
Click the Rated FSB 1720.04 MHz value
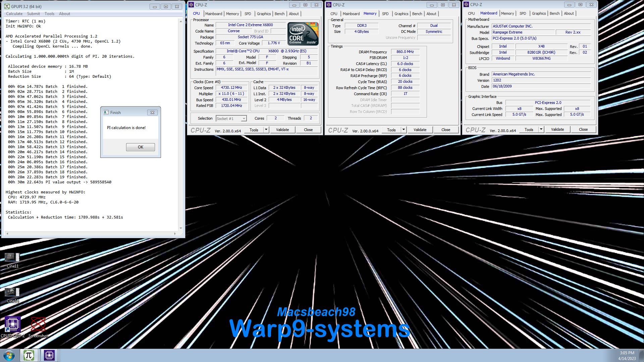pos(231,106)
